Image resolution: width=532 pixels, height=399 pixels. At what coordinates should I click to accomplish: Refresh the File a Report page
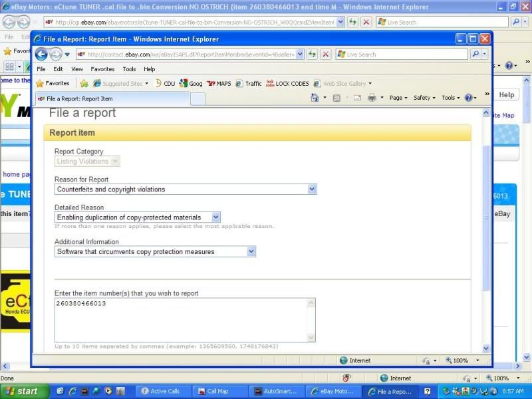312,55
